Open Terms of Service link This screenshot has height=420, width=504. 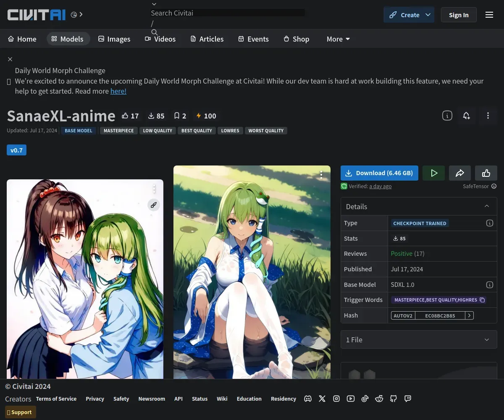(56, 399)
